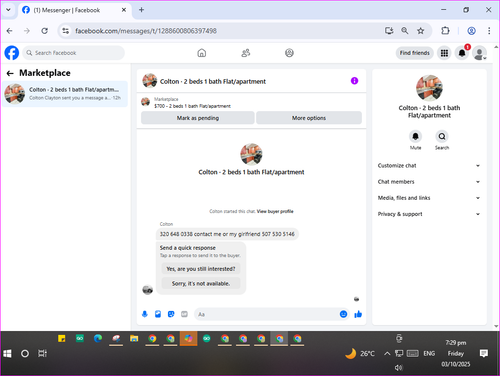Install app icon in address bar
This screenshot has width=500, height=376.
tap(389, 31)
